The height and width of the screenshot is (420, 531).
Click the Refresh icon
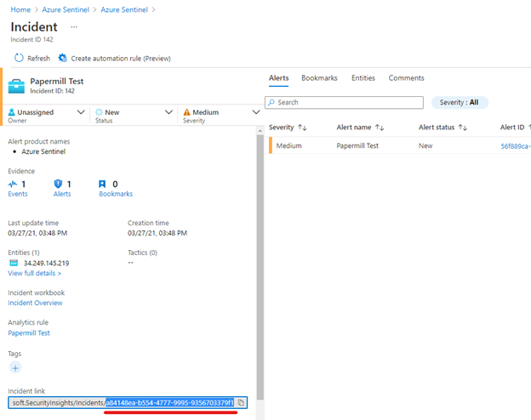tap(19, 58)
